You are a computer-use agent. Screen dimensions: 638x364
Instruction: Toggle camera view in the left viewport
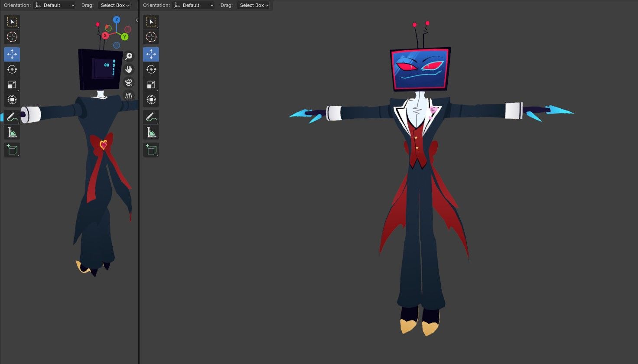pyautogui.click(x=129, y=82)
